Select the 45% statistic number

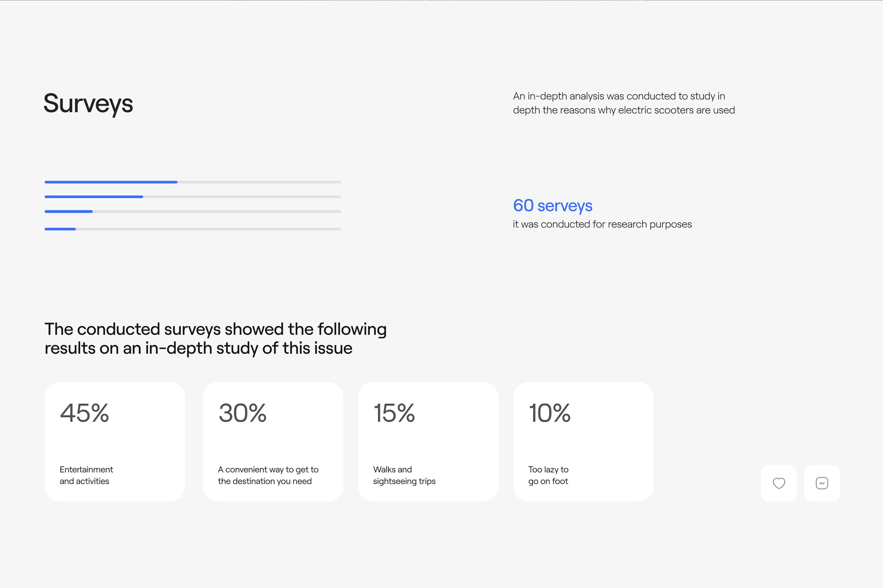84,413
